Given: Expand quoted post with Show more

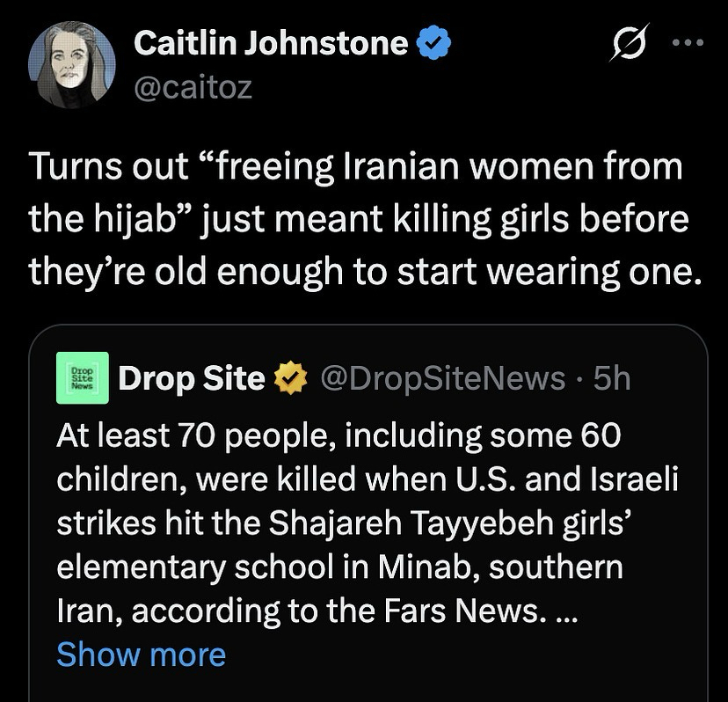Looking at the screenshot, I should (141, 654).
